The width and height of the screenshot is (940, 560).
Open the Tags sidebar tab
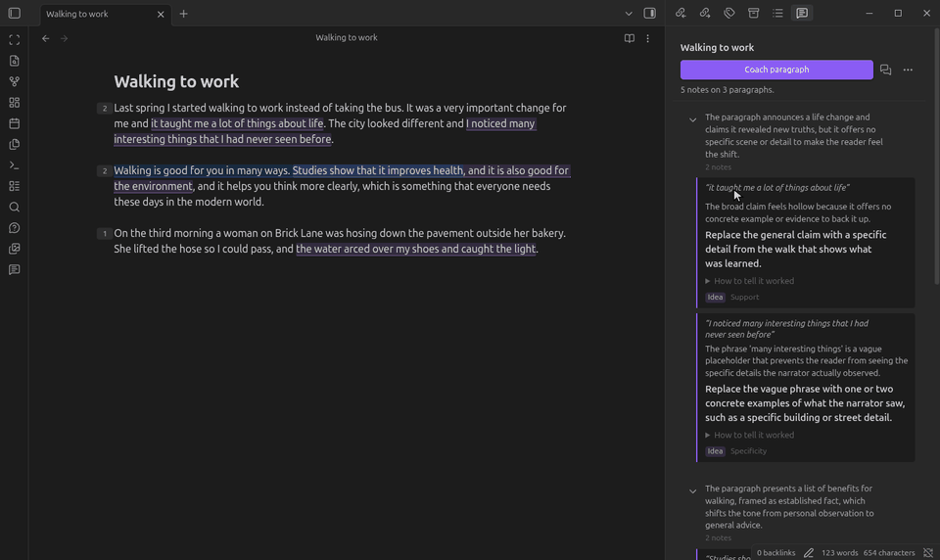(x=728, y=13)
